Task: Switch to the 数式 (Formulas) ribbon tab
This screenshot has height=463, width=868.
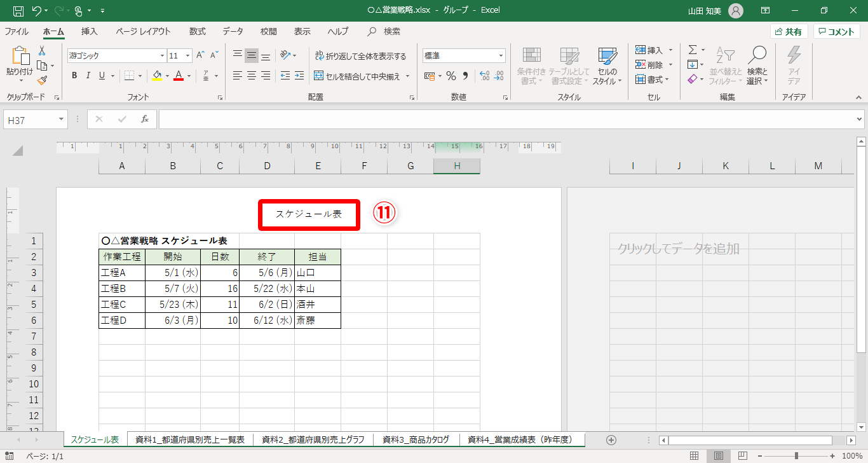Action: (198, 31)
